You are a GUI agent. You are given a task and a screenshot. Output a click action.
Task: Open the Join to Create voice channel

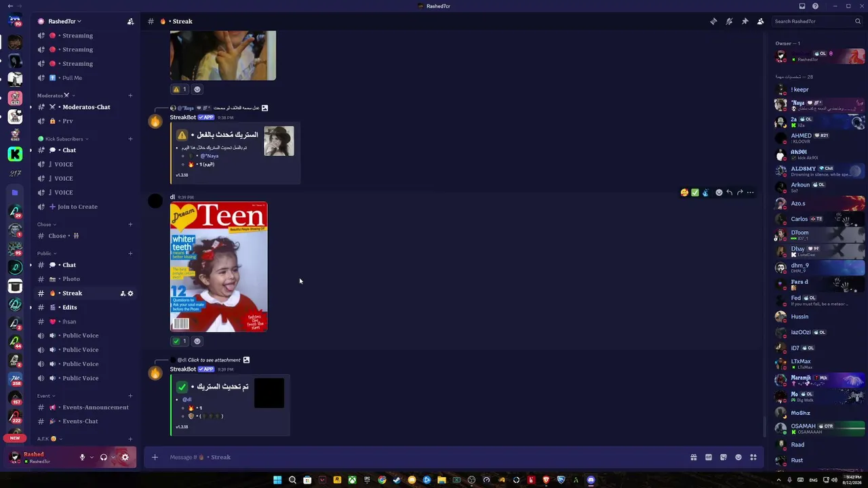tap(84, 207)
